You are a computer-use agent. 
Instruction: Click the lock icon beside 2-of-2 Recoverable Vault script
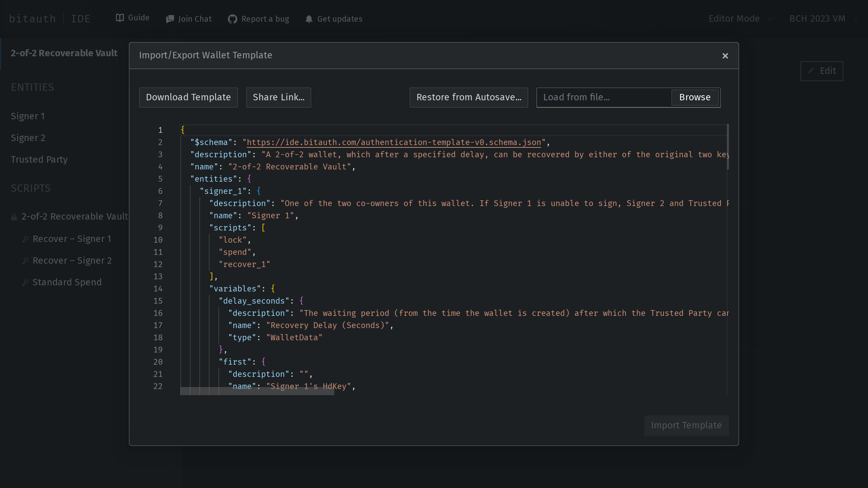pos(14,217)
